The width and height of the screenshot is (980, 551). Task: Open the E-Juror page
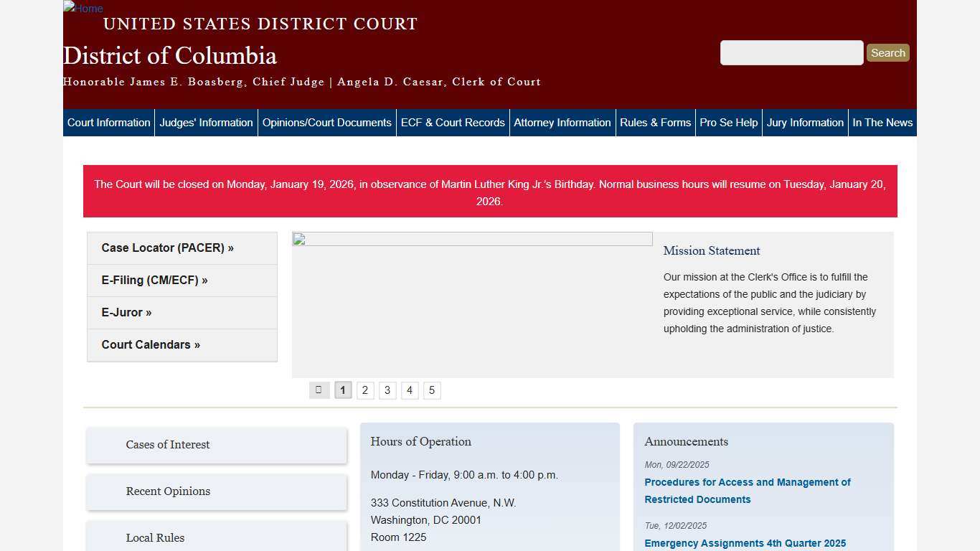pyautogui.click(x=126, y=312)
